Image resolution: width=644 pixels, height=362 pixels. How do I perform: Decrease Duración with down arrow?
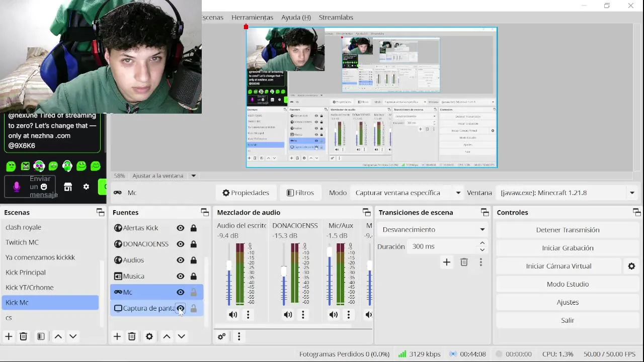[x=482, y=250]
